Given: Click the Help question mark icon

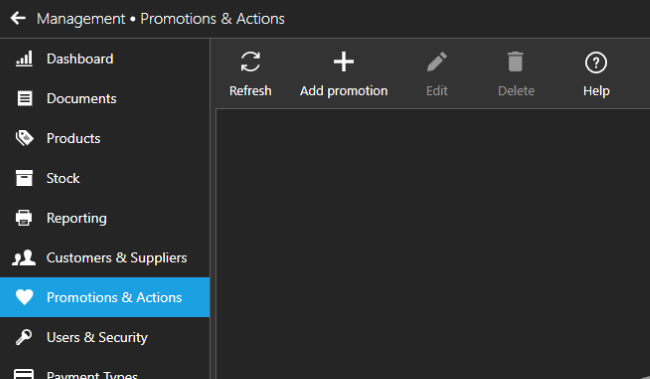Looking at the screenshot, I should pyautogui.click(x=596, y=63).
